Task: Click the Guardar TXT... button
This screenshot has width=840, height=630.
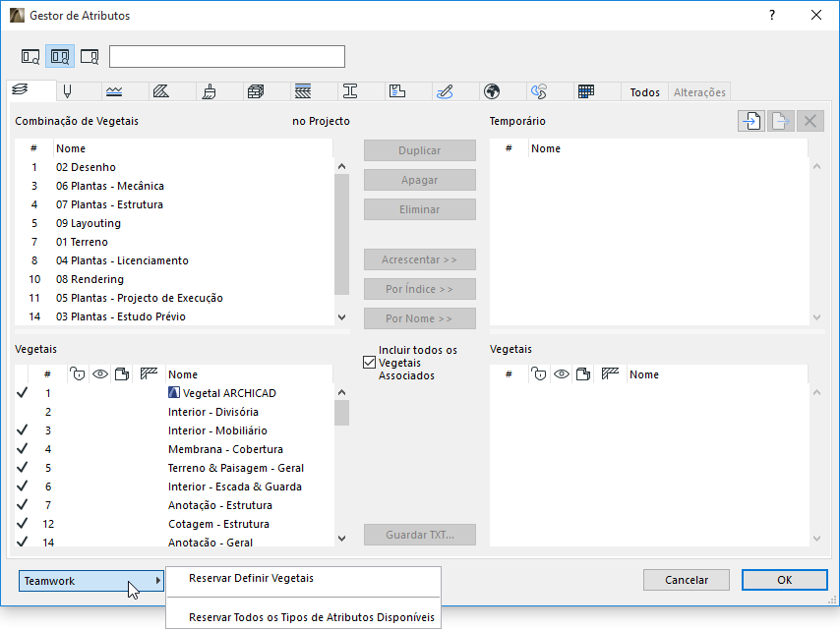Action: click(x=419, y=535)
